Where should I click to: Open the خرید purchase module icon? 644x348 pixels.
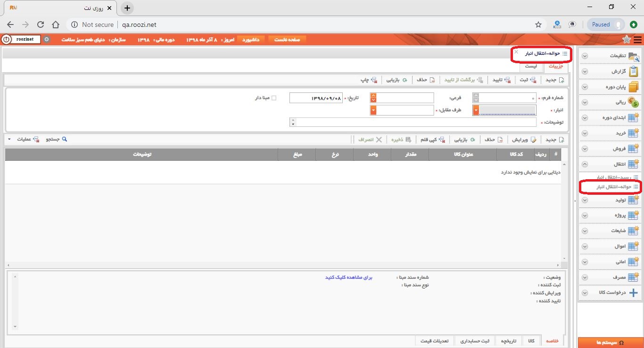click(x=633, y=133)
